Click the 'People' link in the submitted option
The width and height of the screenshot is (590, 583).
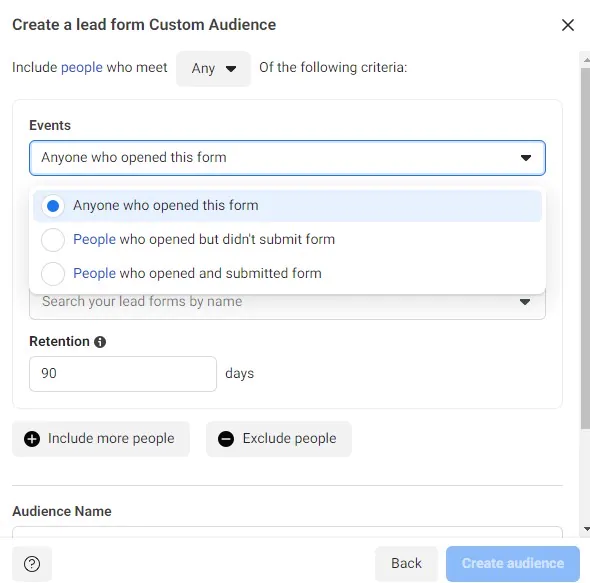94,274
